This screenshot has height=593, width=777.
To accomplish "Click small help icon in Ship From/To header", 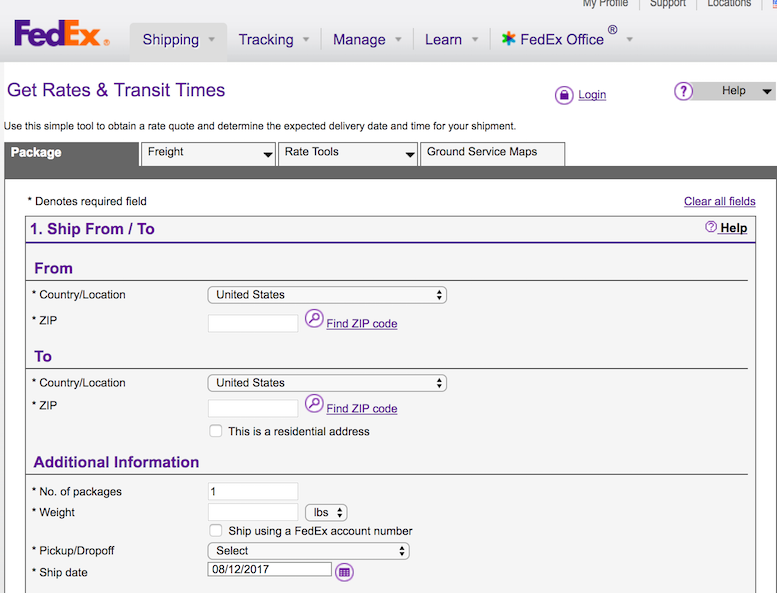I will point(711,227).
